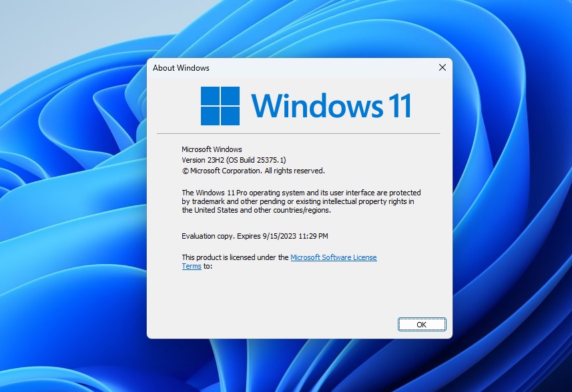The image size is (572, 392).
Task: Click the Windows 11 wordmark text
Action: coord(330,105)
